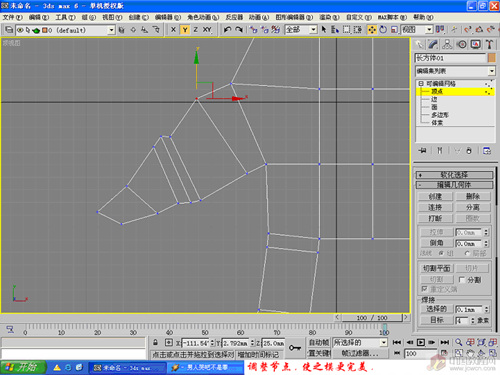Select the Move transform tool
The height and width of the screenshot is (375, 500).
(372, 30)
